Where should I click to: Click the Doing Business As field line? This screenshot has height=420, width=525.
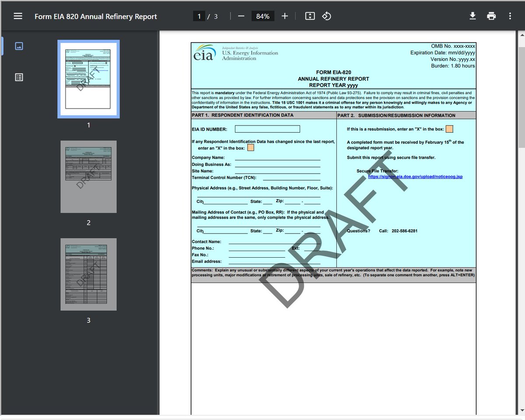(x=277, y=164)
